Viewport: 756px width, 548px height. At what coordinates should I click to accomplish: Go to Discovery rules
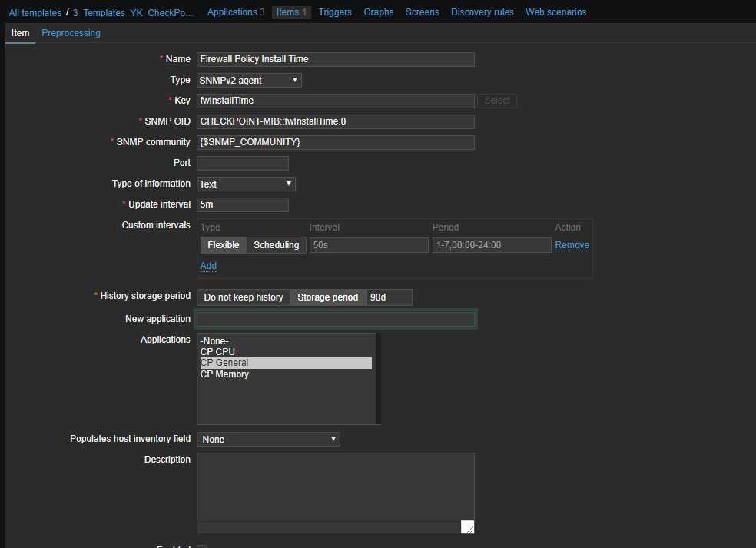coord(482,12)
